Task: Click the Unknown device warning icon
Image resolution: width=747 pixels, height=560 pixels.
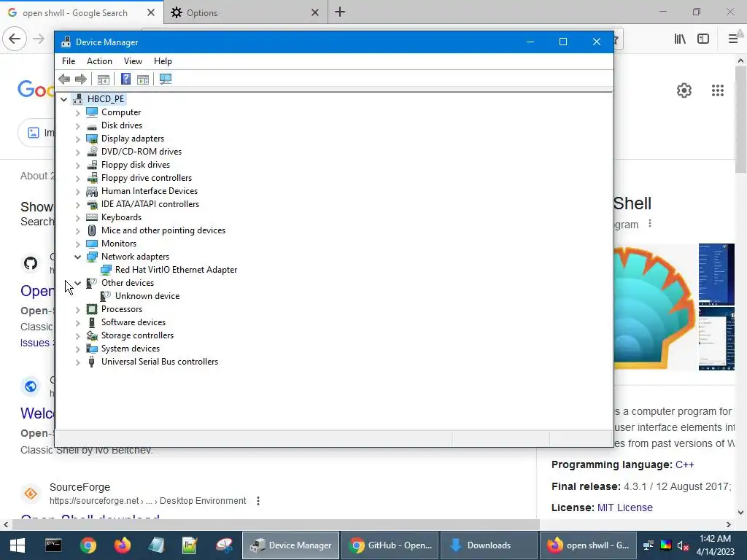Action: (105, 296)
